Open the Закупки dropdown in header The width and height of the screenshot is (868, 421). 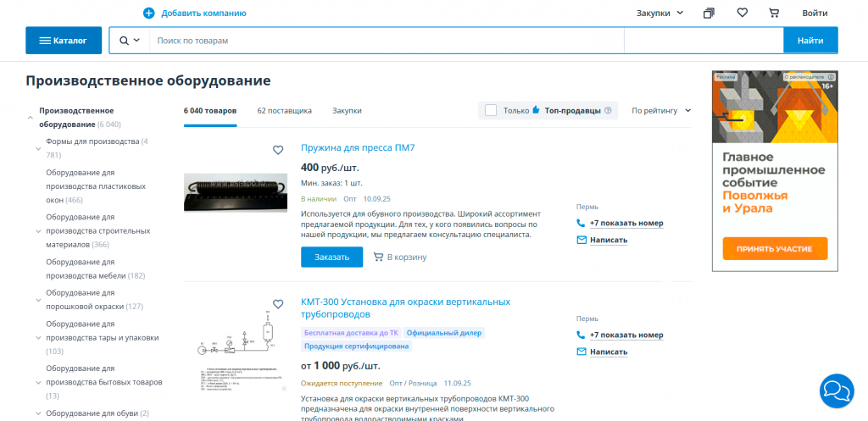pos(659,13)
